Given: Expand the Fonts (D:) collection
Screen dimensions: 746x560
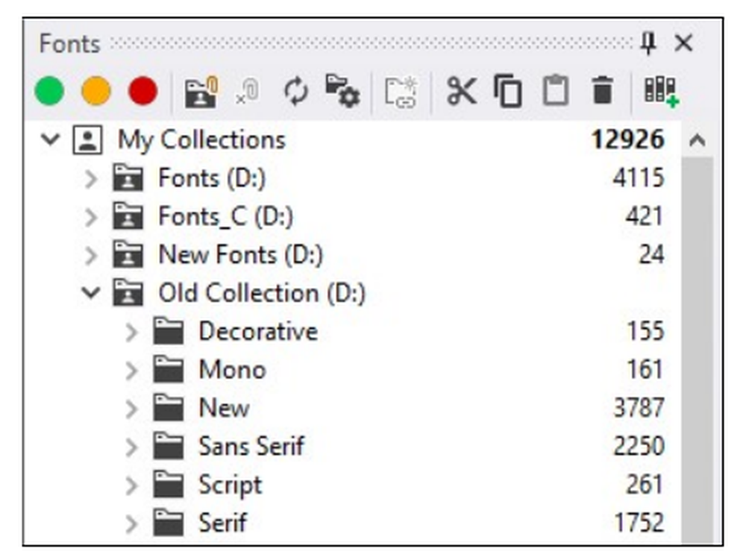Looking at the screenshot, I should point(91,179).
